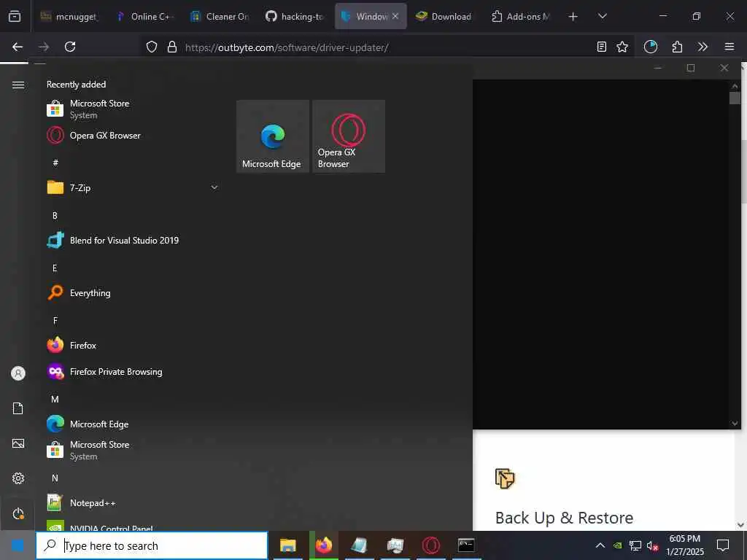Open the circular extension toolbar icon
This screenshot has height=560, width=747.
(x=650, y=47)
